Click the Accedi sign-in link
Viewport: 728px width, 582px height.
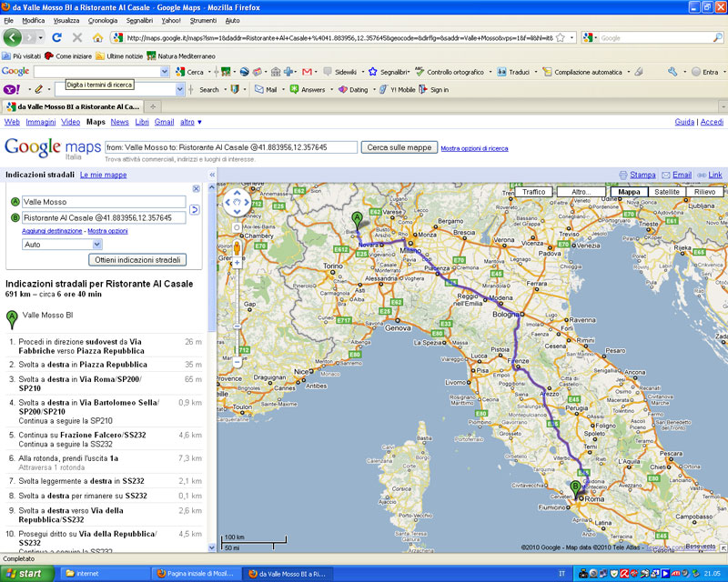coord(712,122)
